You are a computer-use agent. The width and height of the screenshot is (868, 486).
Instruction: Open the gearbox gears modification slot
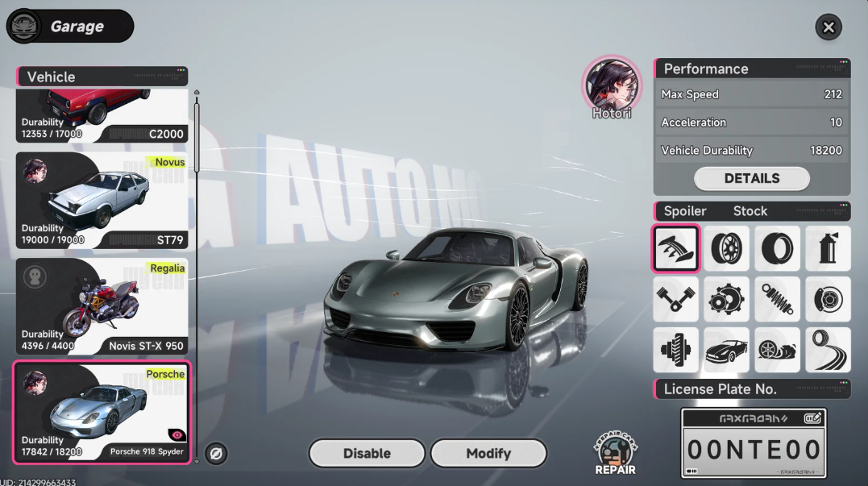point(726,299)
